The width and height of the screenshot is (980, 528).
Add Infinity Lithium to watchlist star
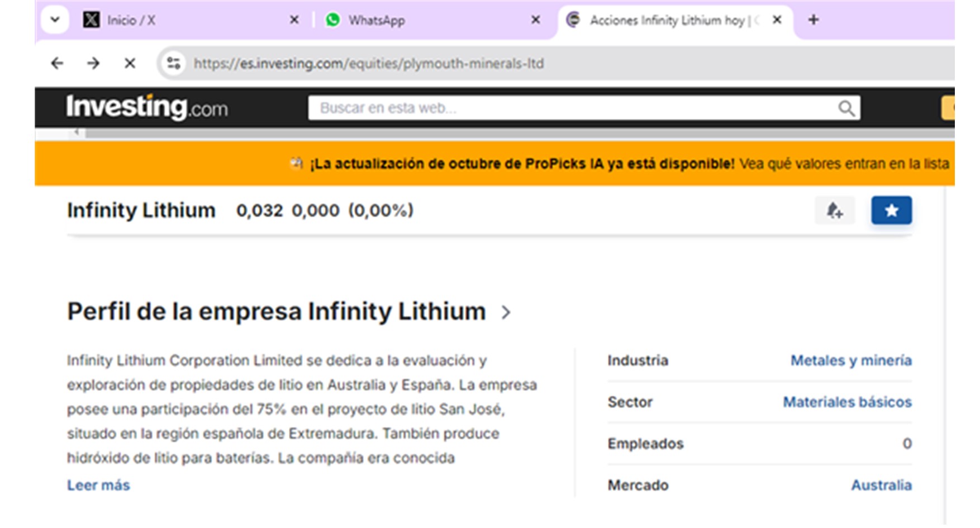(x=891, y=211)
